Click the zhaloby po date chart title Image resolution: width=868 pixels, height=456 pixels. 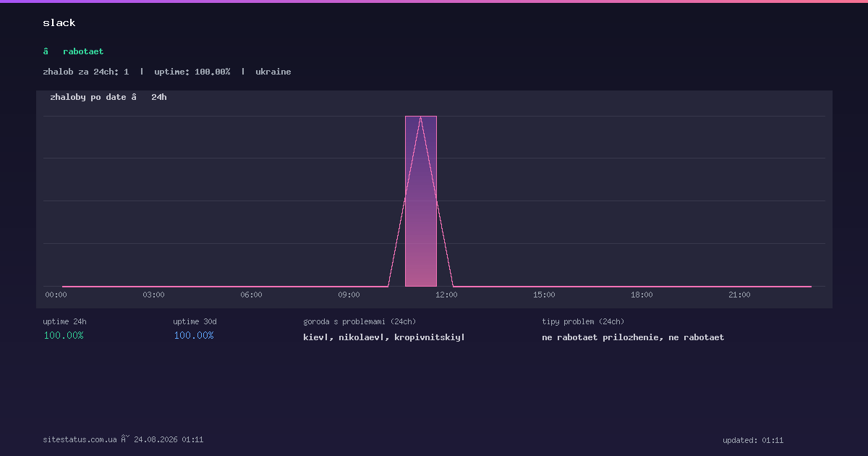tap(88, 97)
